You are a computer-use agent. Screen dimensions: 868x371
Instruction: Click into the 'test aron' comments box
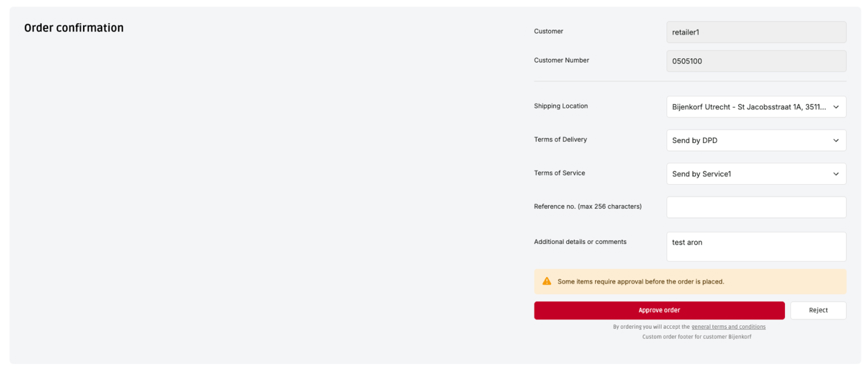756,247
